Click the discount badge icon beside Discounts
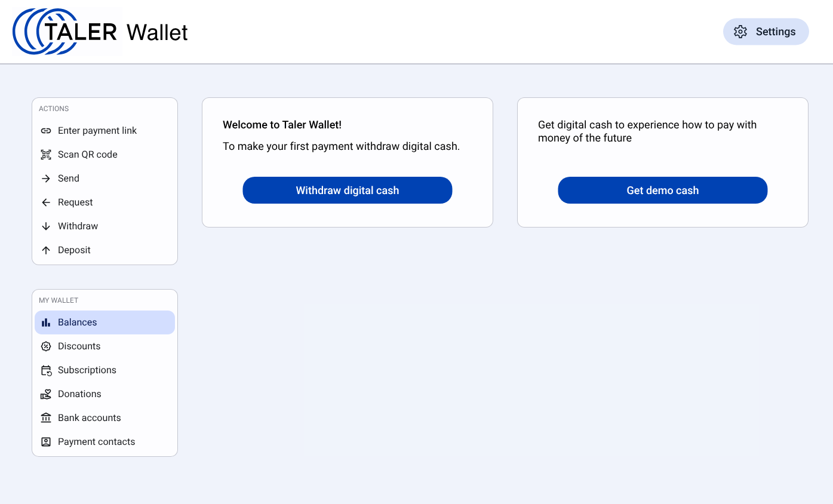This screenshot has height=504, width=833. click(46, 346)
